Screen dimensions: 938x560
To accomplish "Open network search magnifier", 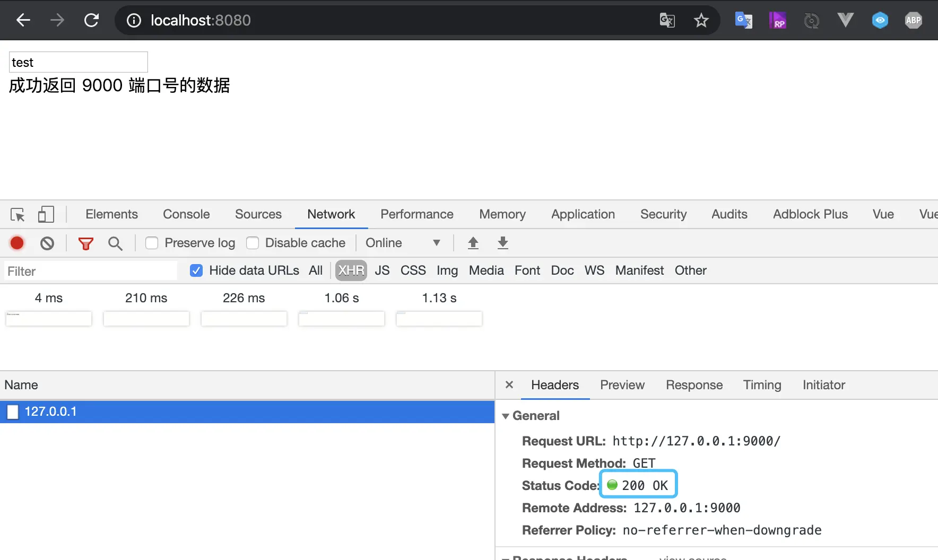I will coord(115,243).
